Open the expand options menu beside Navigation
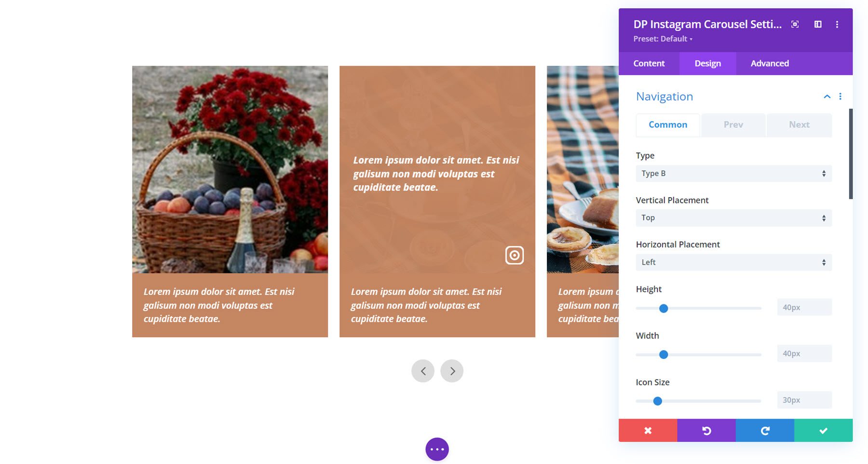This screenshot has width=868, height=464. pyautogui.click(x=840, y=96)
